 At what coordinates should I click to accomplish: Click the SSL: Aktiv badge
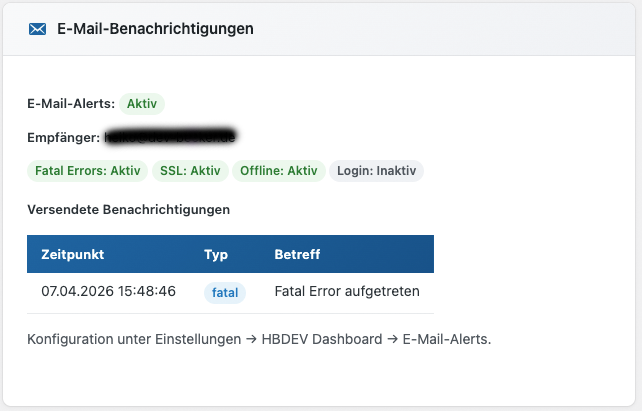(x=190, y=171)
